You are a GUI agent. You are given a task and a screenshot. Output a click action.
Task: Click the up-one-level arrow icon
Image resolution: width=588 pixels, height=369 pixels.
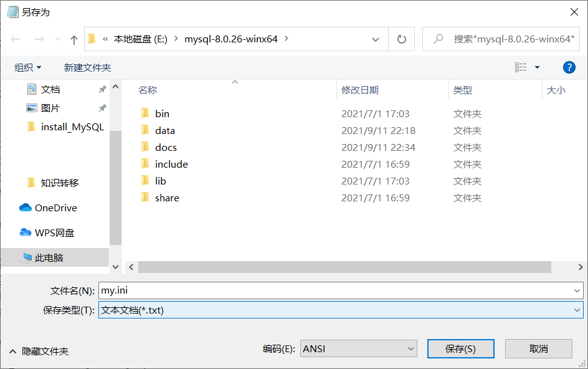73,39
